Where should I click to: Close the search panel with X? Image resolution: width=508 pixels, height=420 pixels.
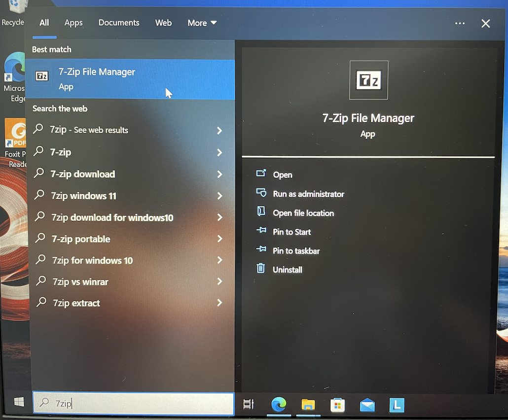(x=485, y=24)
